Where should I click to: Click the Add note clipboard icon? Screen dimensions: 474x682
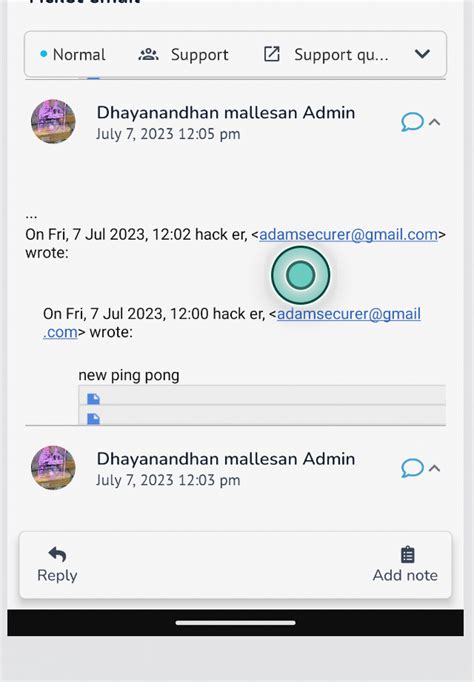[407, 555]
